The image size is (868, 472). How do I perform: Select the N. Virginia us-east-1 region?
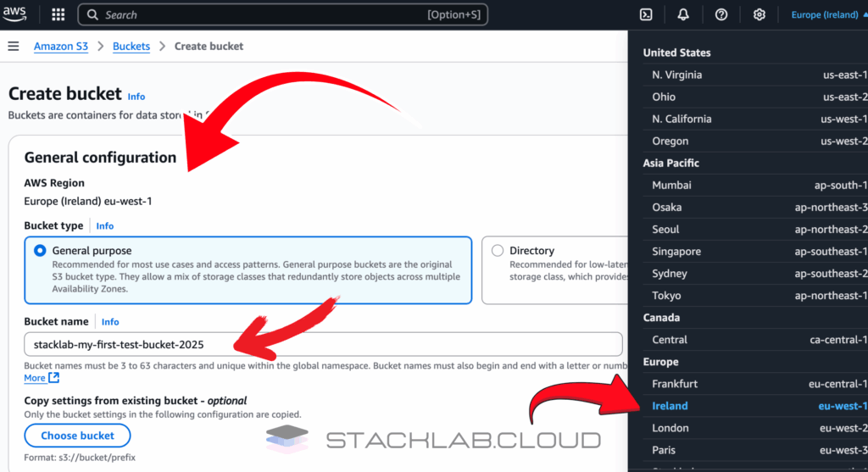(x=755, y=75)
